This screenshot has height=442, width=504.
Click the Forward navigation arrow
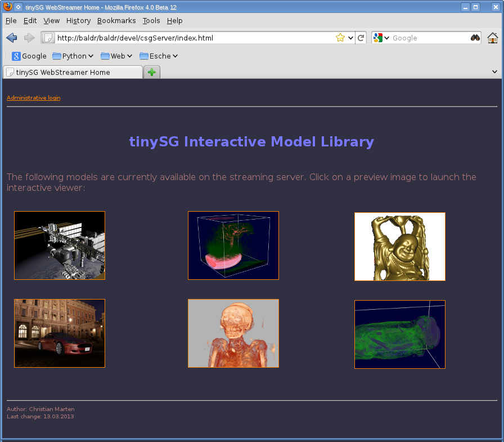click(29, 38)
